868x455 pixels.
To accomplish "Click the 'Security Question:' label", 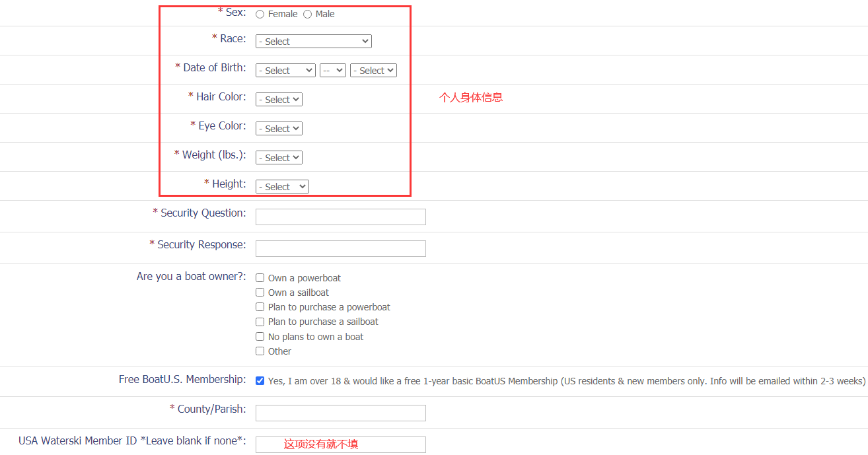I will pos(203,213).
